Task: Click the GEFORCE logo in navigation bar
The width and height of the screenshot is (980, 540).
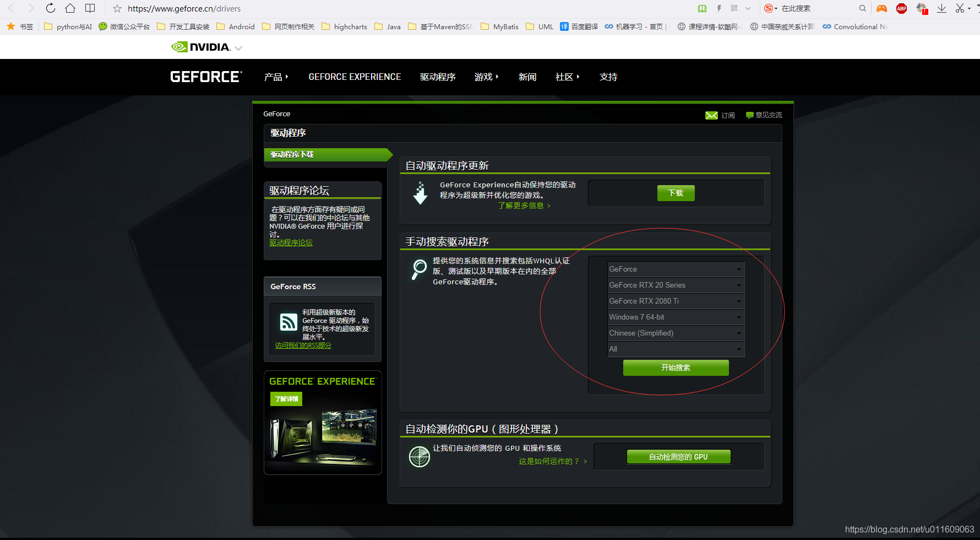Action: click(x=206, y=77)
